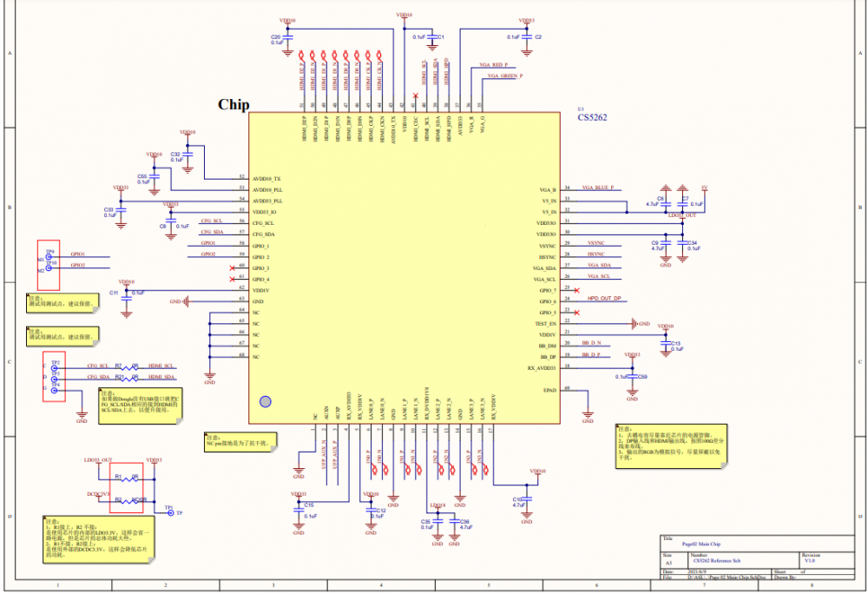Select capacitor C20 symbol
Image resolution: width=868 pixels, height=594 pixels.
coord(288,37)
